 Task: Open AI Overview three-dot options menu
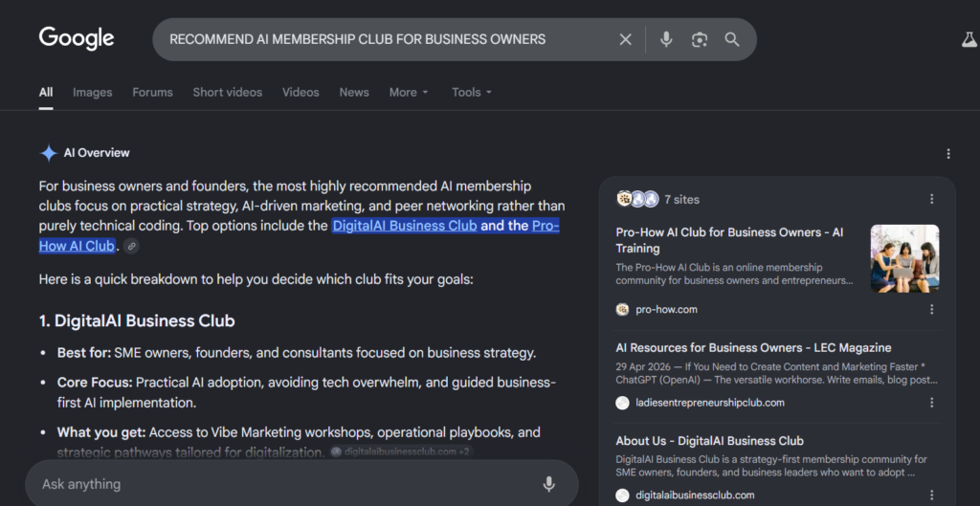pyautogui.click(x=948, y=154)
